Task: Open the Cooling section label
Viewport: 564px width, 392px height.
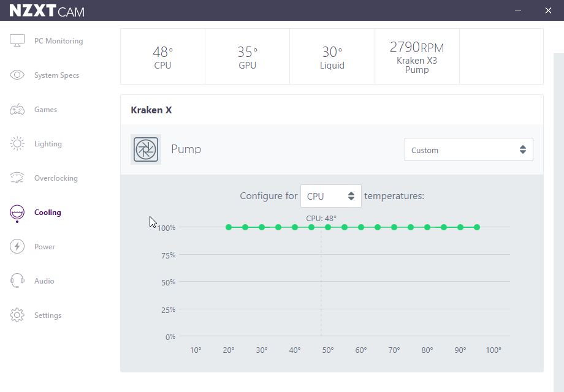Action: 48,213
